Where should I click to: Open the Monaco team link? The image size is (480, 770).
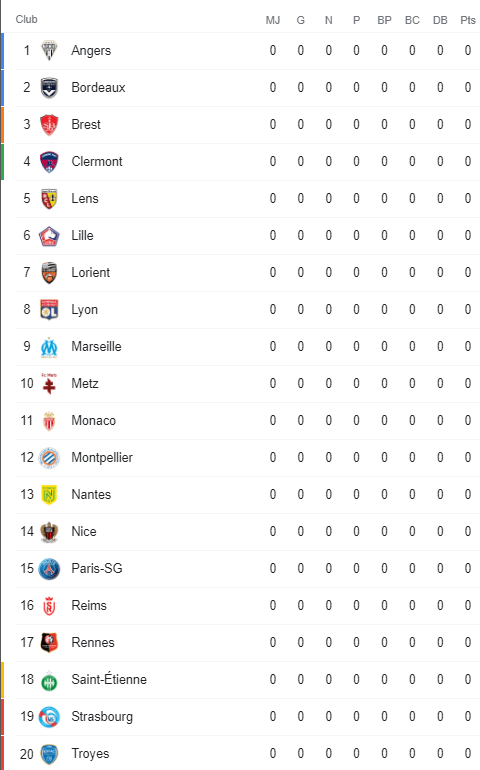pos(93,420)
